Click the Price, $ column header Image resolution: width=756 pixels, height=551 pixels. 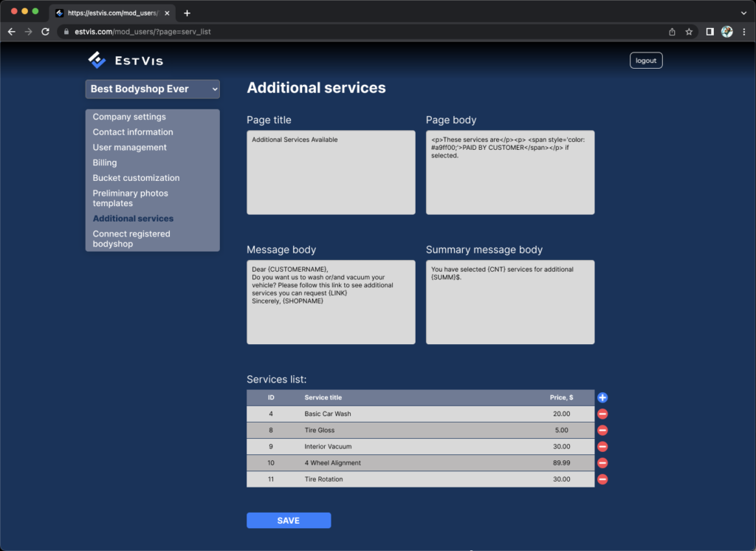(x=561, y=397)
